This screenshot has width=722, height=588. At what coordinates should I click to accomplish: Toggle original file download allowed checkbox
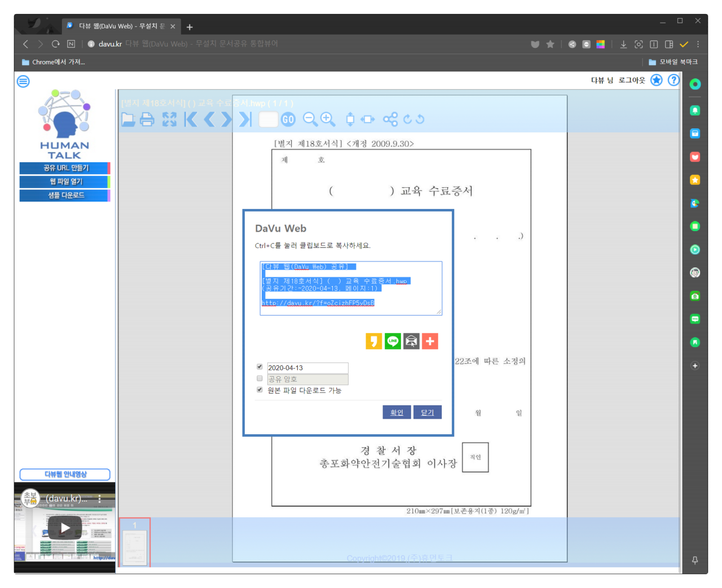tap(259, 390)
